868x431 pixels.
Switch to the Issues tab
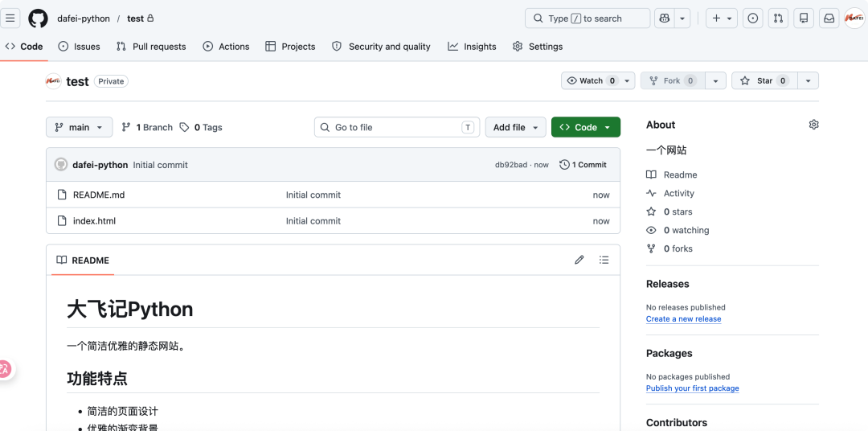79,47
